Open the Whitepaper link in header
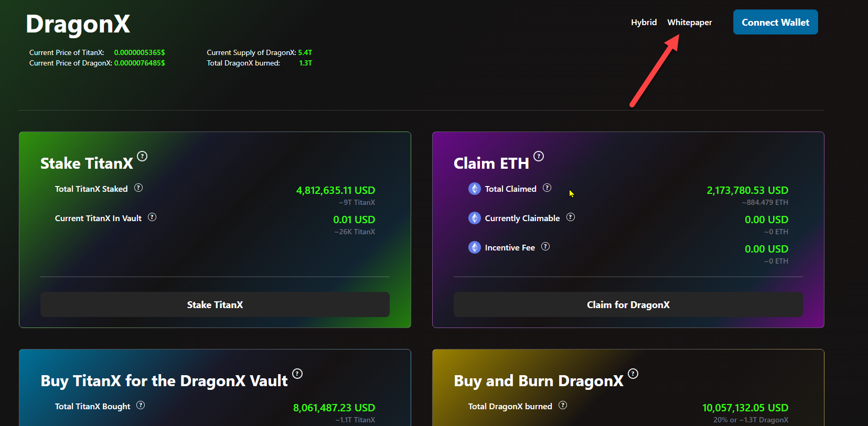This screenshot has height=426, width=868. tap(690, 22)
